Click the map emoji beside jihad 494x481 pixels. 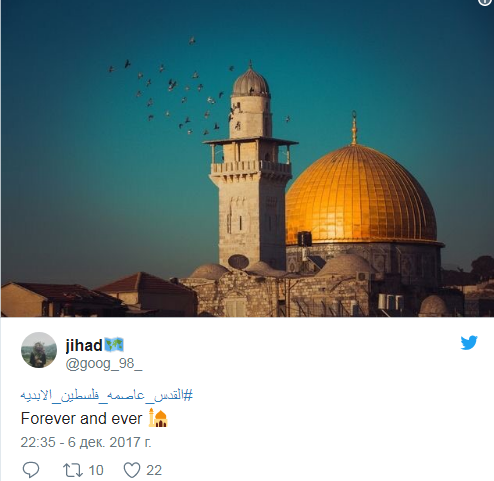coord(114,345)
